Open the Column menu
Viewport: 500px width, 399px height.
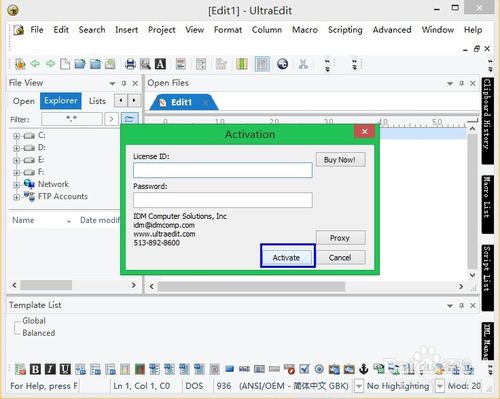click(267, 30)
